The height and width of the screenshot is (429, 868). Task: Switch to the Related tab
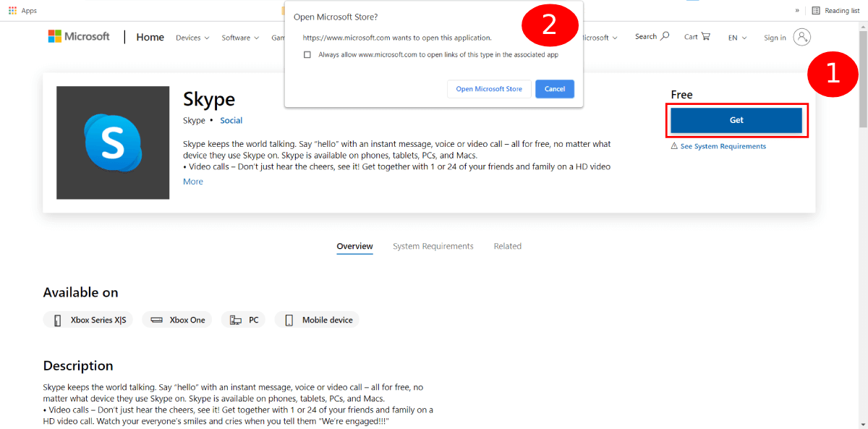pos(508,246)
